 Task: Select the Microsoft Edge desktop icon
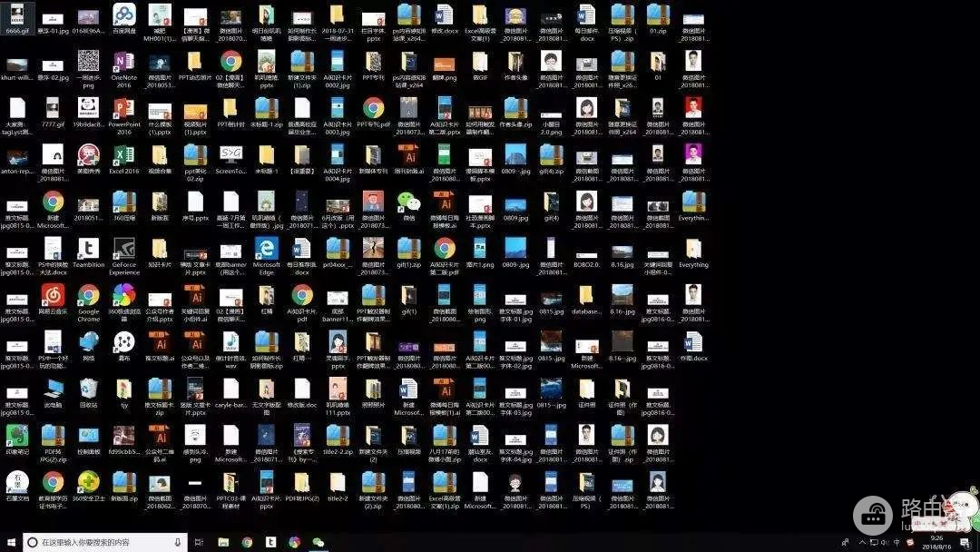(x=267, y=248)
